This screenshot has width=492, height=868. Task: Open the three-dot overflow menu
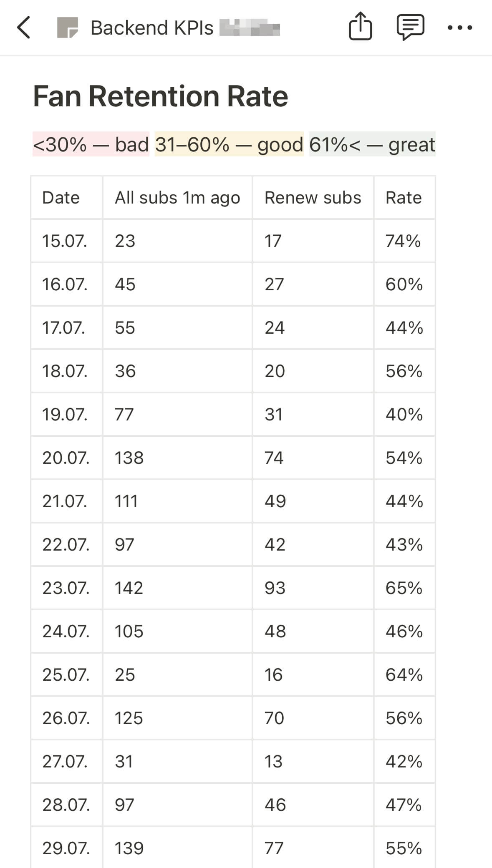[x=461, y=28]
